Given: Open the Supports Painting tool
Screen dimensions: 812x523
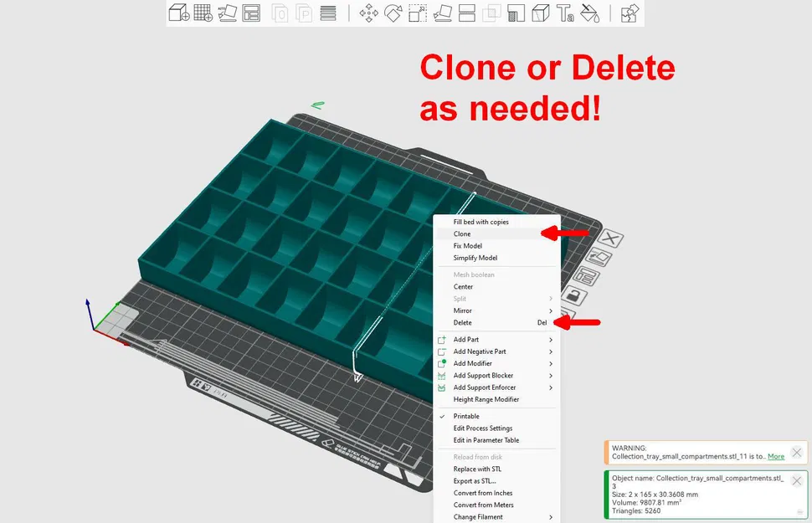Looking at the screenshot, I should (x=516, y=13).
